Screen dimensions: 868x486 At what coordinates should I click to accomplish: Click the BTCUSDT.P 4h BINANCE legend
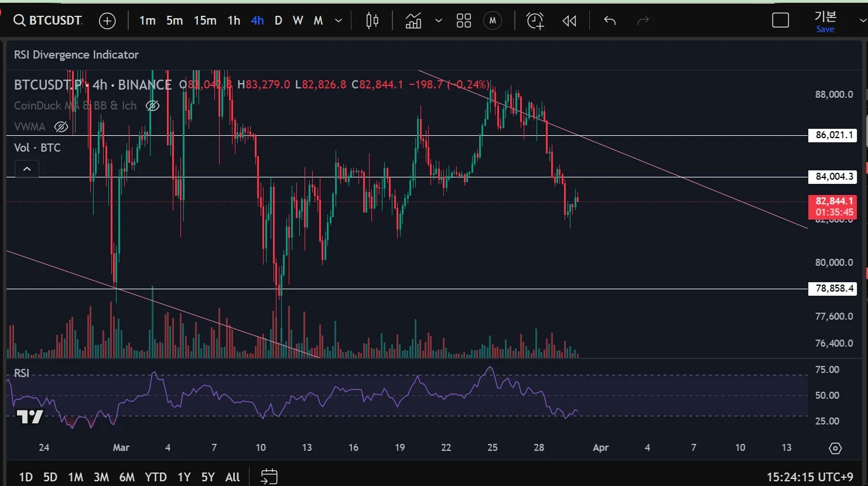pos(93,85)
